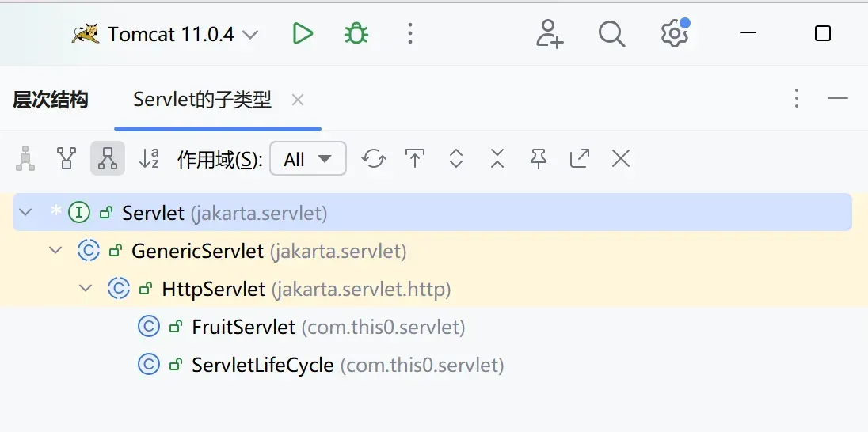Screen dimensions: 868x432
Task: Expand all hierarchy nodes
Action: point(456,159)
